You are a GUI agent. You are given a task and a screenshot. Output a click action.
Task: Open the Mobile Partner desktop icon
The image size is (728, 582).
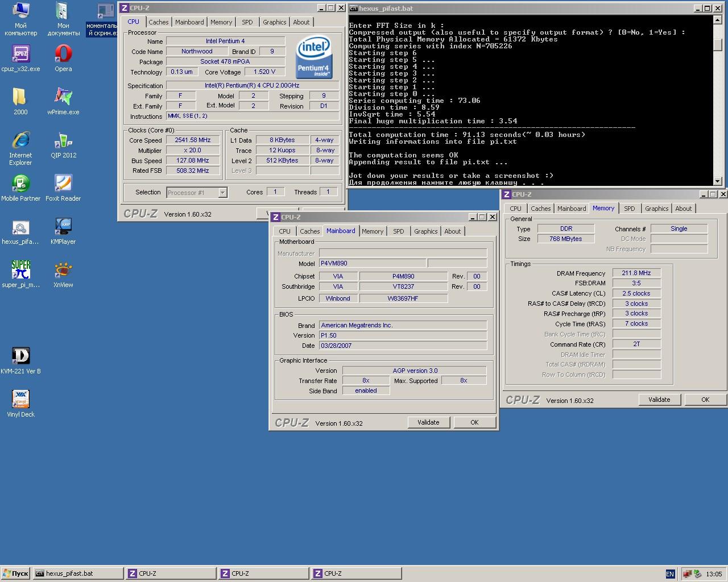[x=20, y=188]
